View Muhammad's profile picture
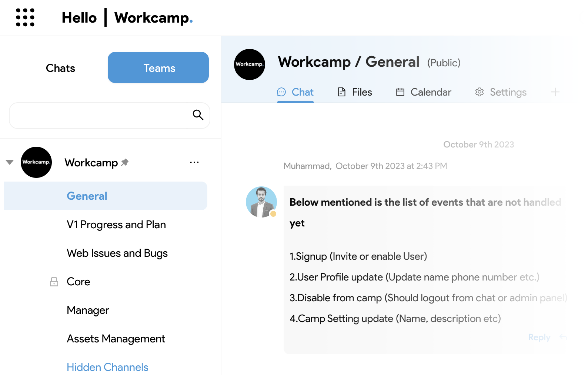The height and width of the screenshot is (375, 588). click(x=261, y=202)
